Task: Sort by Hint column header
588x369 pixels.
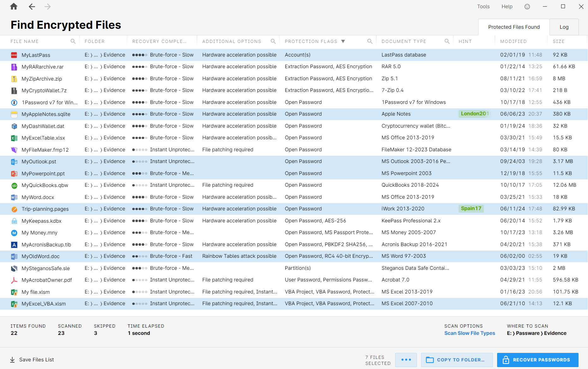Action: [x=465, y=41]
